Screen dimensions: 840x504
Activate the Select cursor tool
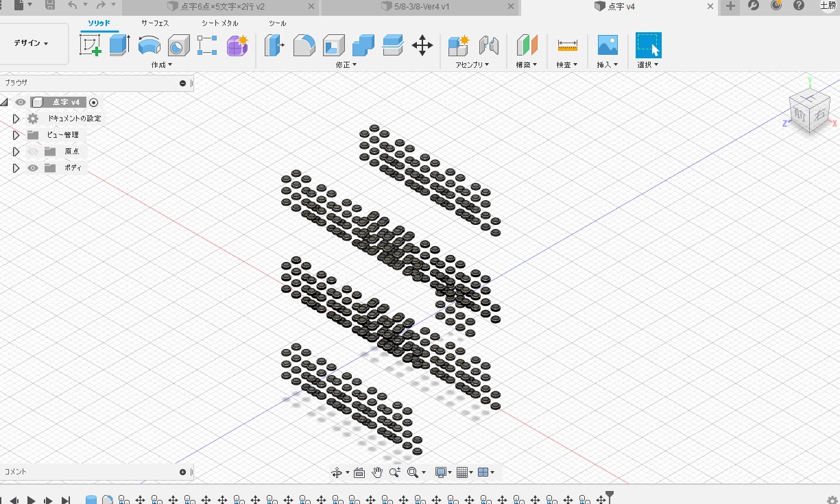(x=649, y=45)
